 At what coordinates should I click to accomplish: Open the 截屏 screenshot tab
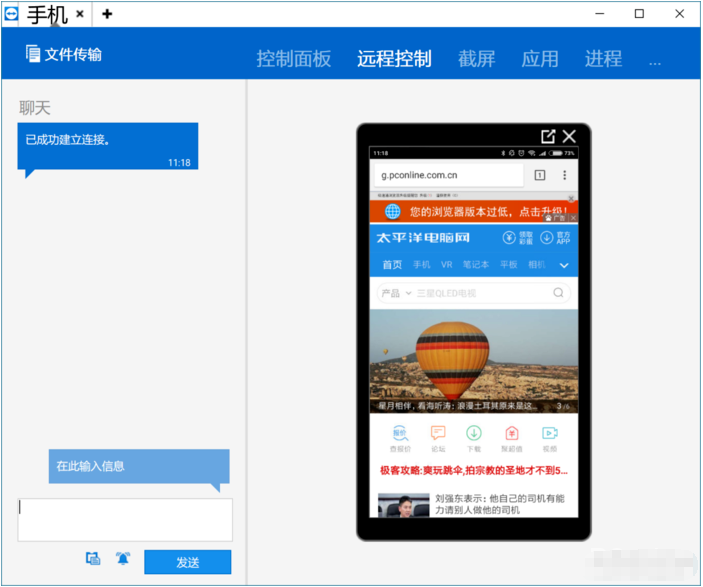click(x=477, y=59)
